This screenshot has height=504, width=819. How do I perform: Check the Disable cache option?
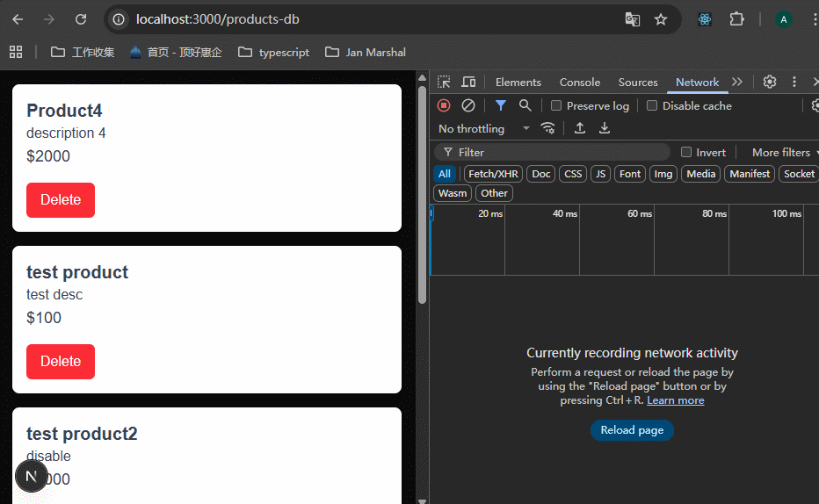pos(652,106)
